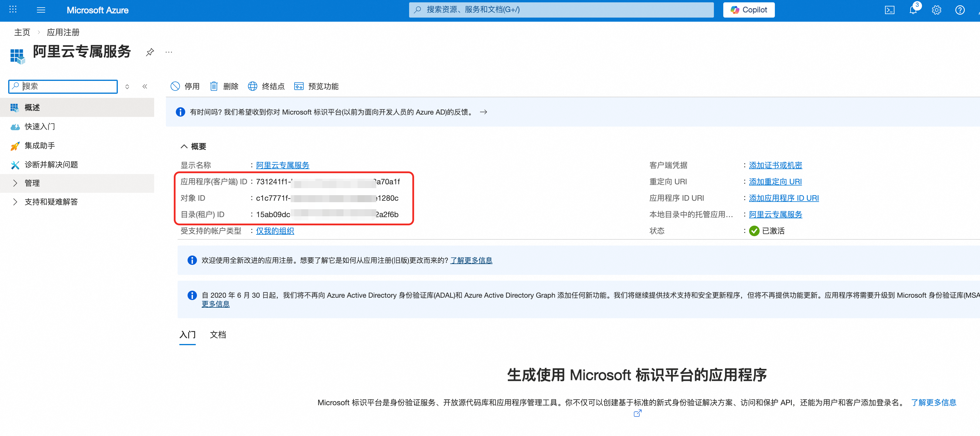980x436 pixels.
Task: Click the 添加证书或机密 link
Action: (x=775, y=165)
